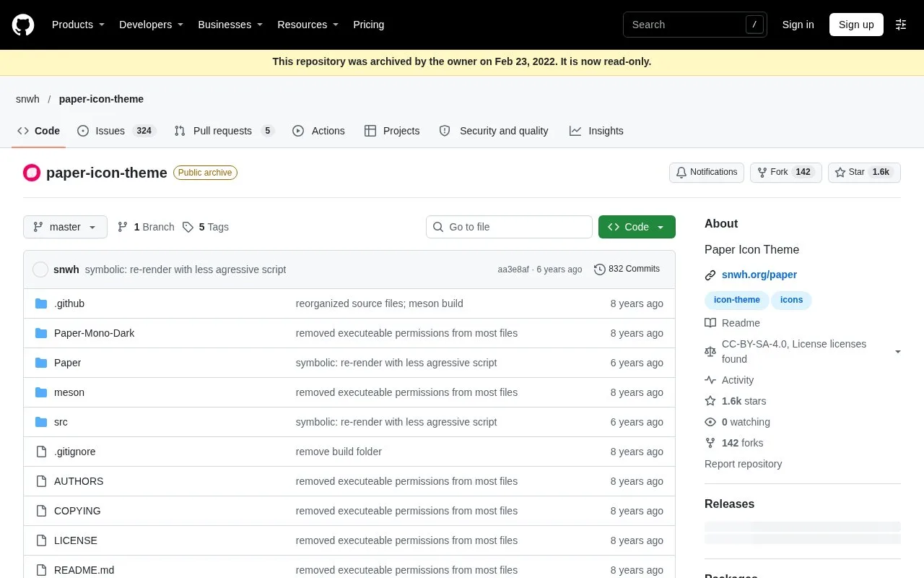Viewport: 924px width, 578px height.
Task: Click the meson folder icon
Action: [x=41, y=392]
